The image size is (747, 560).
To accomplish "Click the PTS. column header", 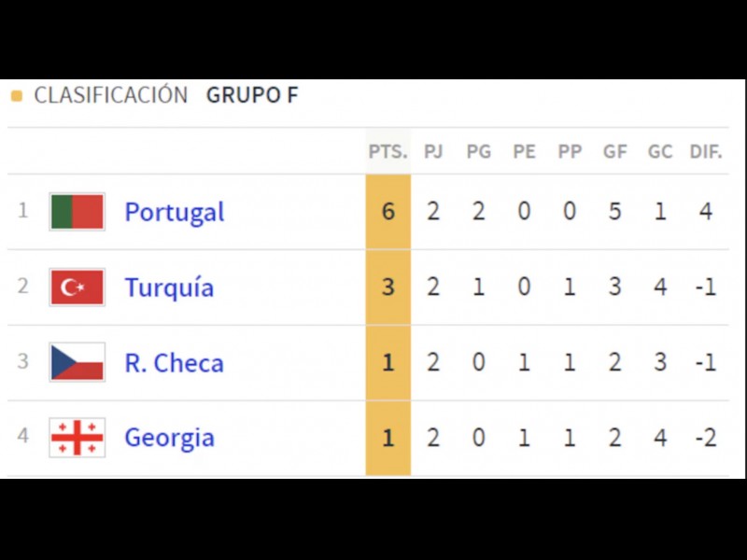I will pos(388,151).
